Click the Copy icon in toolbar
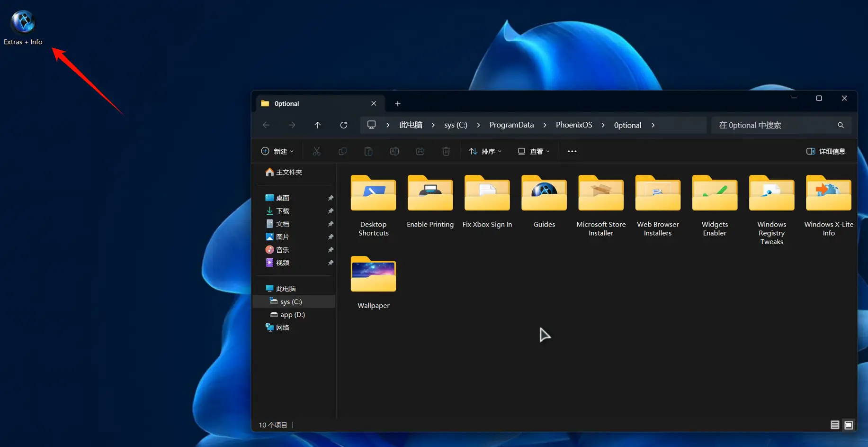Image resolution: width=868 pixels, height=447 pixels. (342, 151)
